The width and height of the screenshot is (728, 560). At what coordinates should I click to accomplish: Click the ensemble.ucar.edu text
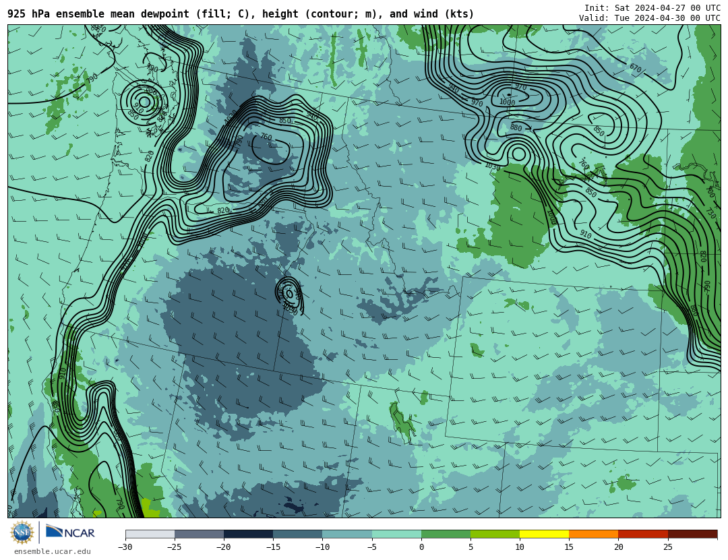tap(53, 552)
